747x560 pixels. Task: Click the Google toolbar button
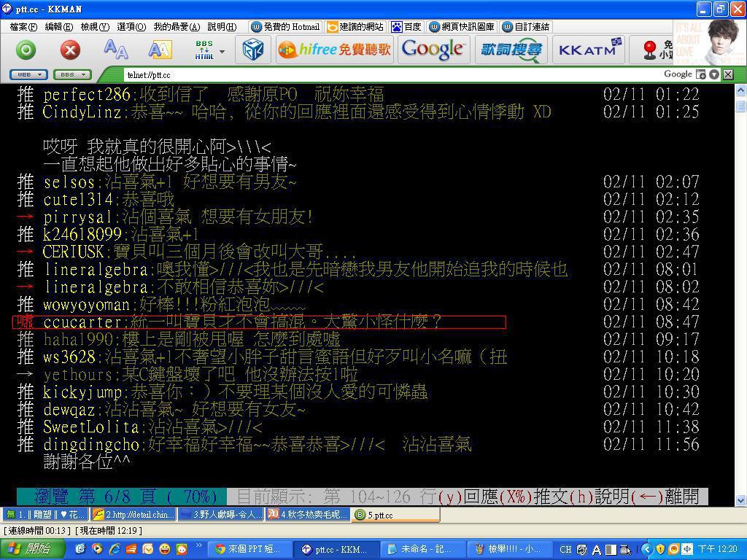coord(433,50)
